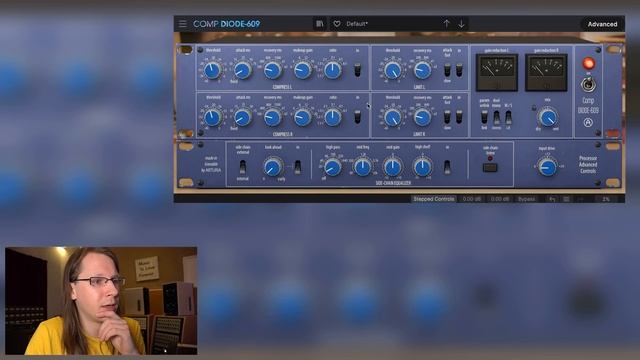Adjust Compress R attack ms knob

tap(242, 118)
